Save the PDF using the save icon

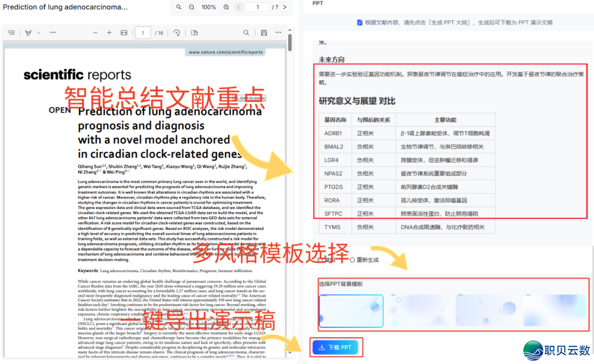coord(264,32)
